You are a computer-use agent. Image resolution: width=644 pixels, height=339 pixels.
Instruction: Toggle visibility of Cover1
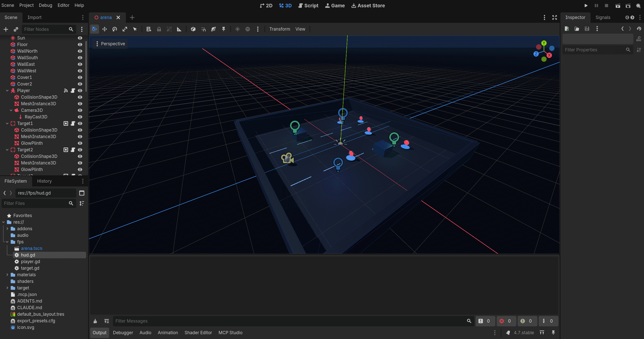pyautogui.click(x=80, y=77)
